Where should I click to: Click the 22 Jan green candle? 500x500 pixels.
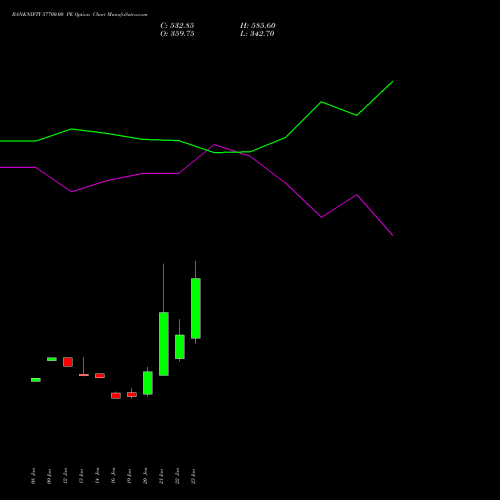(180, 347)
